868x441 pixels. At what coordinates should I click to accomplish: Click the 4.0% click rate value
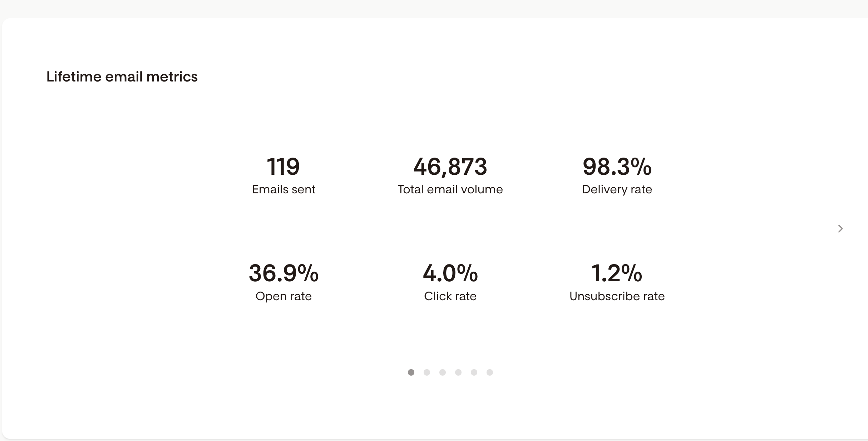[450, 273]
